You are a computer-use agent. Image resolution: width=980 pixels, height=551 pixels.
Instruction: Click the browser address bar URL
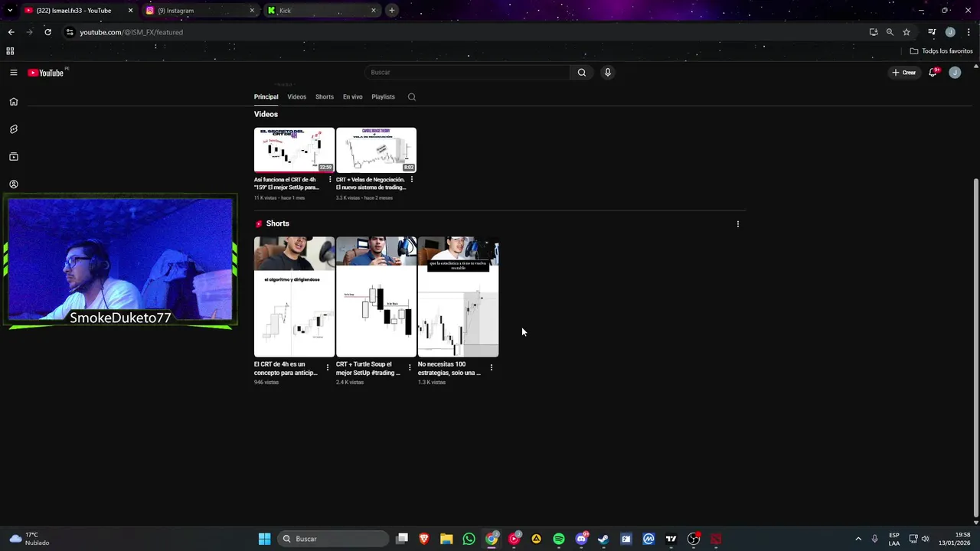tap(131, 32)
